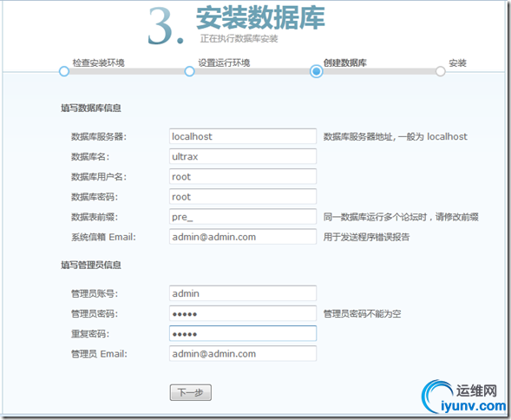Click the hint 数据库服务器地址, 一般为 localhost
The height and width of the screenshot is (420, 511).
pyautogui.click(x=396, y=136)
